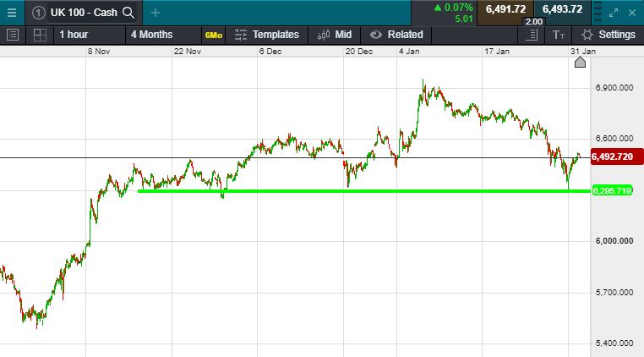Click the 5.01 points change value
The image size is (644, 357).
pyautogui.click(x=464, y=19)
